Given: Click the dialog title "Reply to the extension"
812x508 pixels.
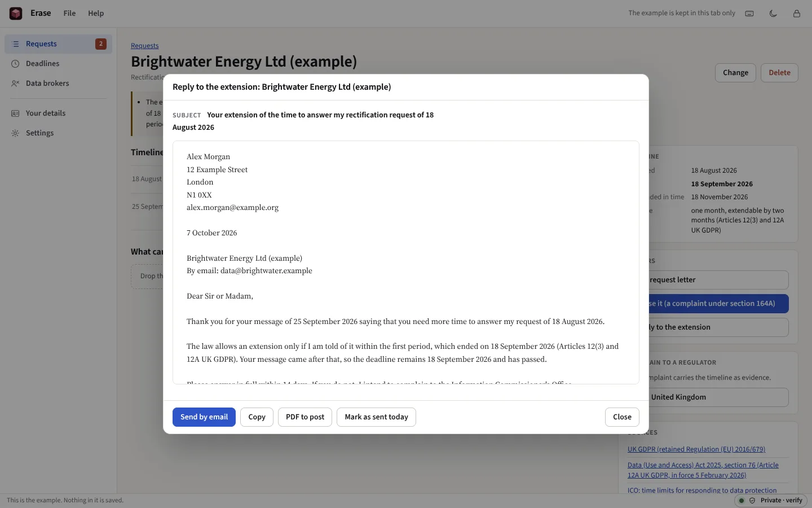Looking at the screenshot, I should tap(281, 87).
